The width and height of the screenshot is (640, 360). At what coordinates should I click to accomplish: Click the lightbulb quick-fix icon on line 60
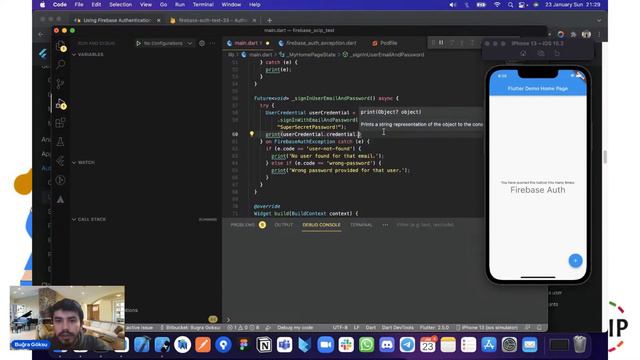pyautogui.click(x=251, y=133)
